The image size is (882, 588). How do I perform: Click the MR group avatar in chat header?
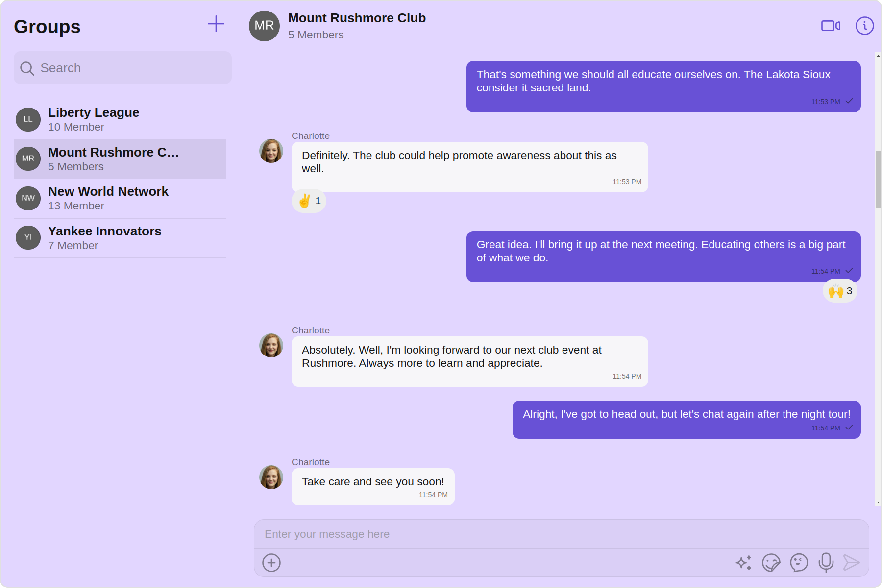click(264, 26)
